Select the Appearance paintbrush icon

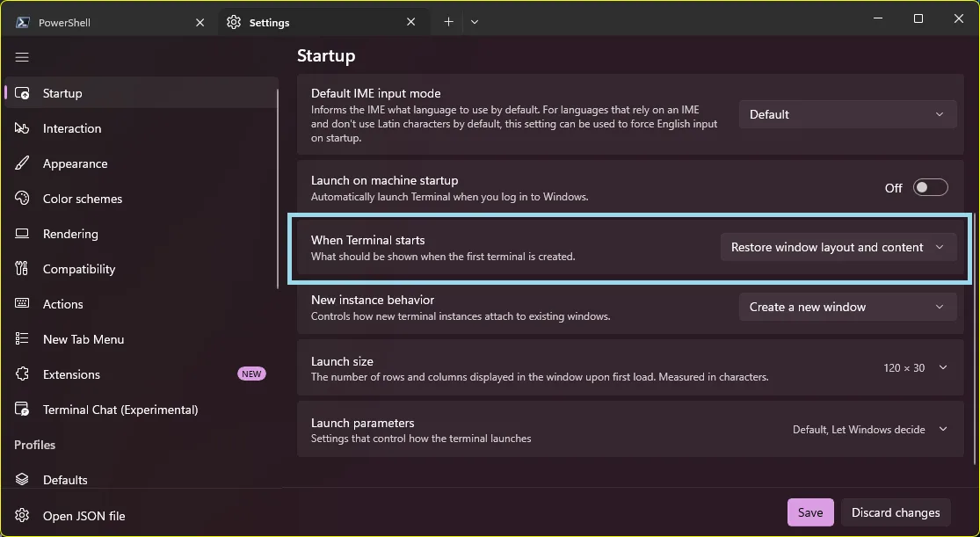22,163
